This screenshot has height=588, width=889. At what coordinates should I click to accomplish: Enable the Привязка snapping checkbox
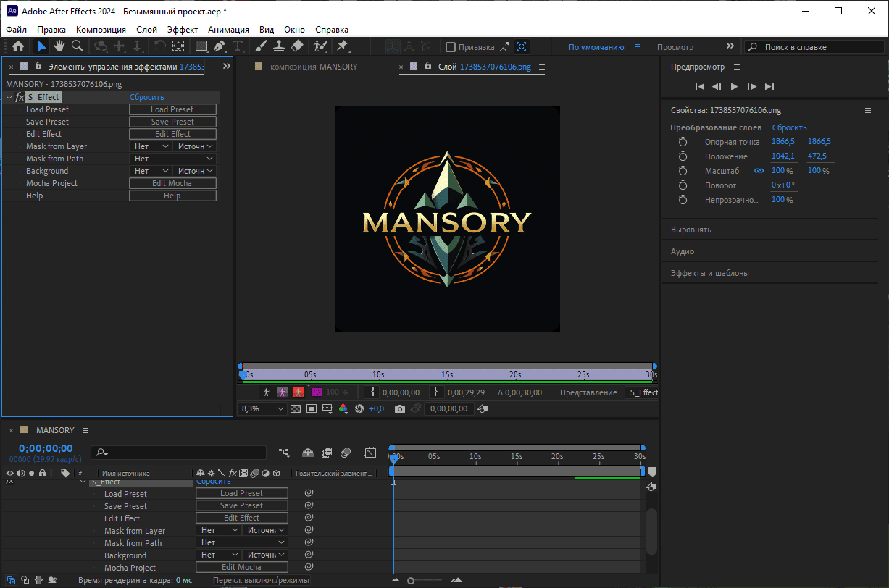pyautogui.click(x=451, y=47)
